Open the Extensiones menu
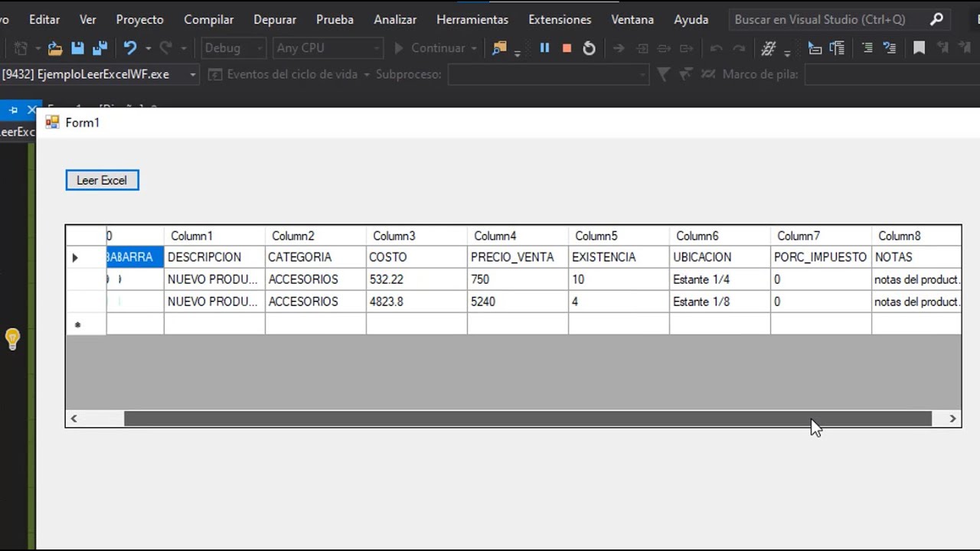This screenshot has width=980, height=551. (x=560, y=19)
